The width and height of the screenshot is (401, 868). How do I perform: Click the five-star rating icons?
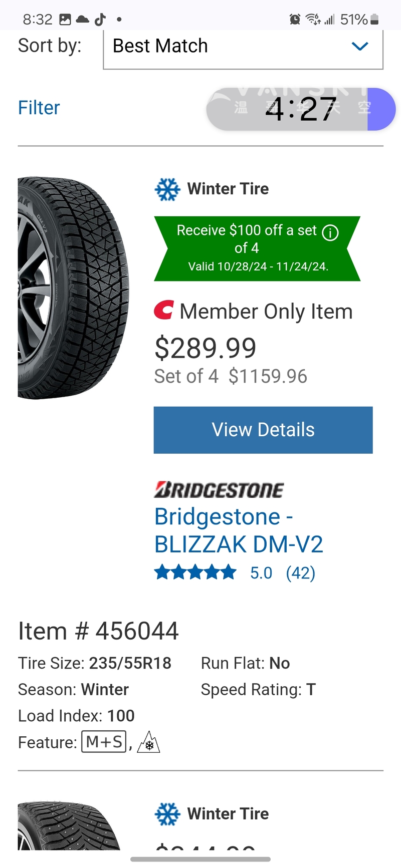tap(195, 572)
